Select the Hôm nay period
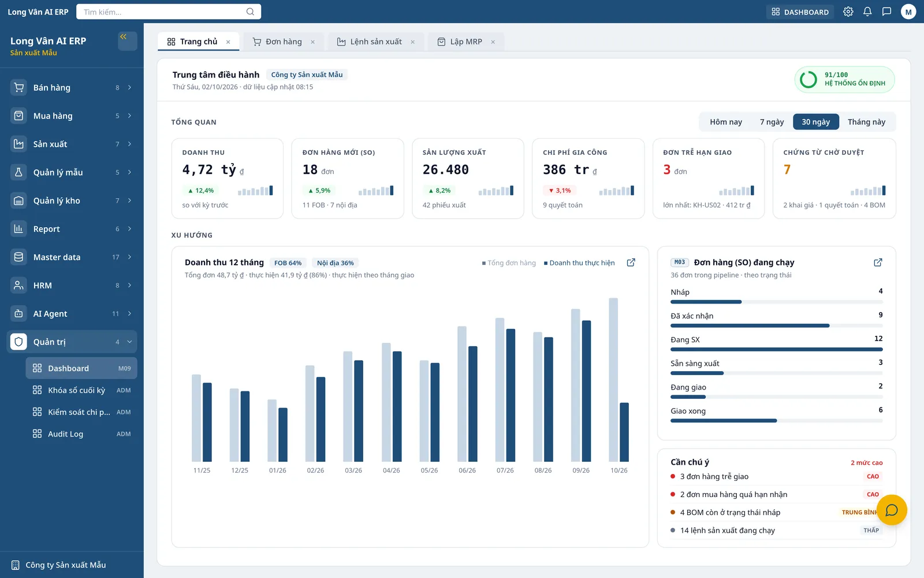This screenshot has height=578, width=924. [726, 122]
